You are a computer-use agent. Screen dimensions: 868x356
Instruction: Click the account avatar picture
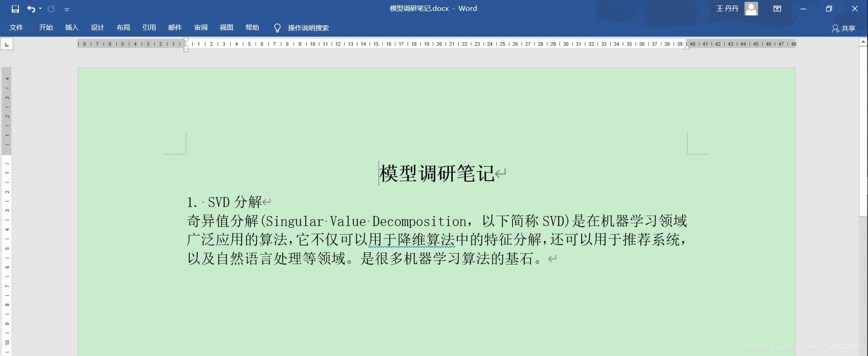click(751, 9)
